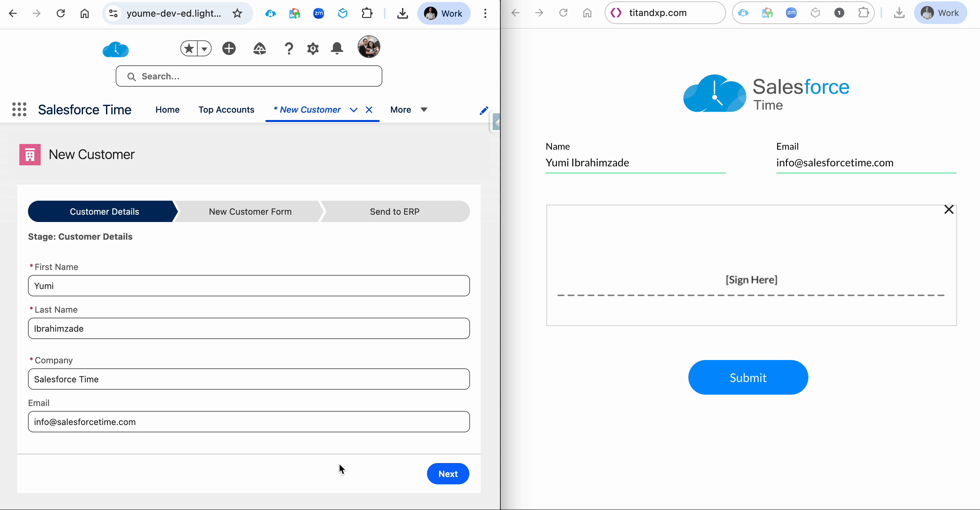Click the Email field in New Customer
The image size is (980, 510).
[249, 421]
